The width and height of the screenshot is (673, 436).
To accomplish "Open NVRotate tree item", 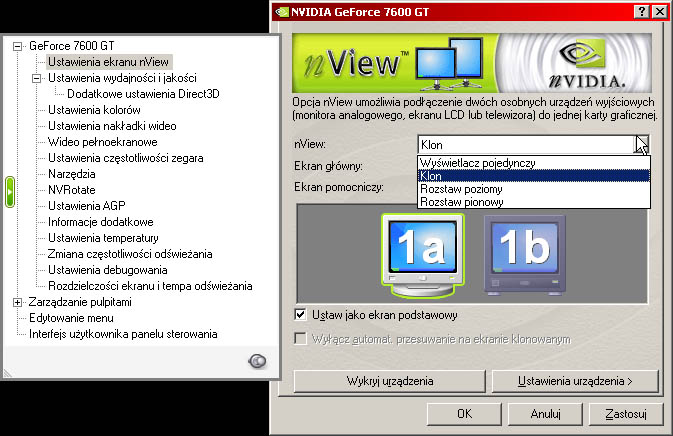I will [x=72, y=190].
